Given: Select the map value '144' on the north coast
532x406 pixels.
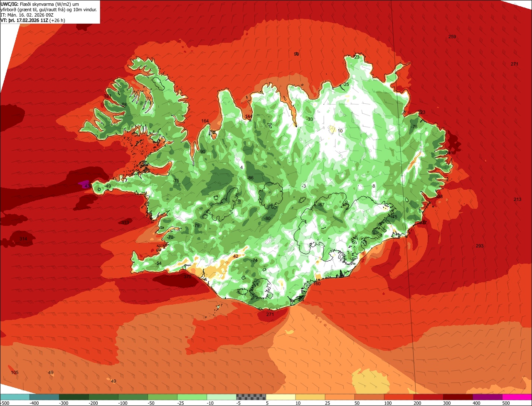Looking at the screenshot, I should (249, 116).
